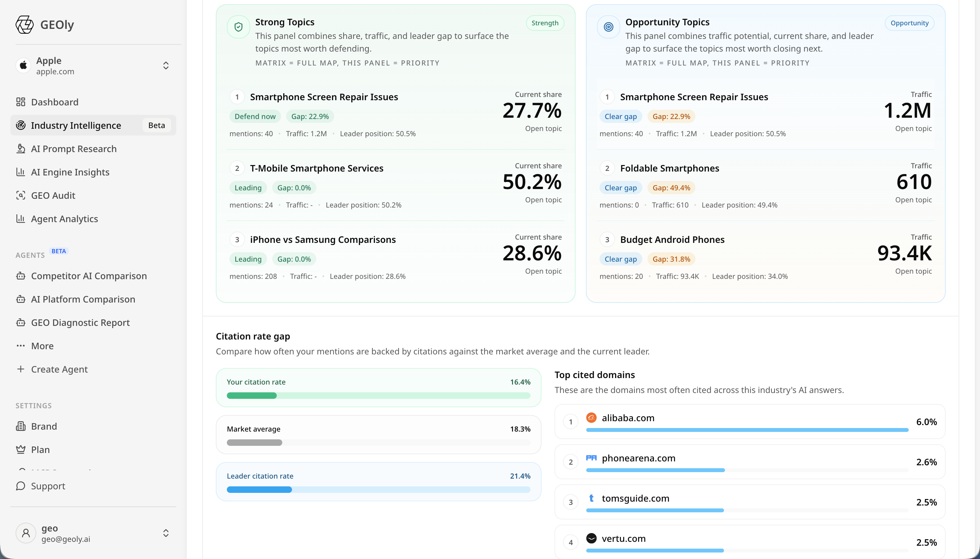Open Plan settings
This screenshot has height=559, width=980.
tap(93, 450)
